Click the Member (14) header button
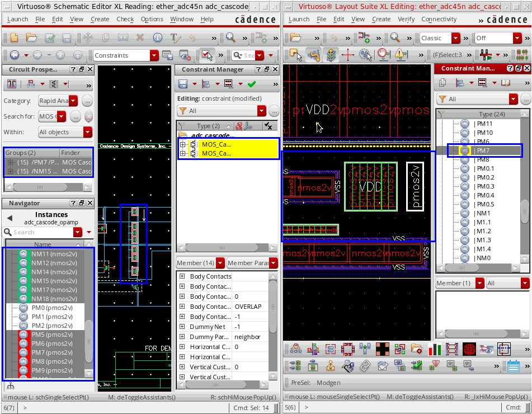Viewport: 532px width, 414px height. (x=196, y=263)
